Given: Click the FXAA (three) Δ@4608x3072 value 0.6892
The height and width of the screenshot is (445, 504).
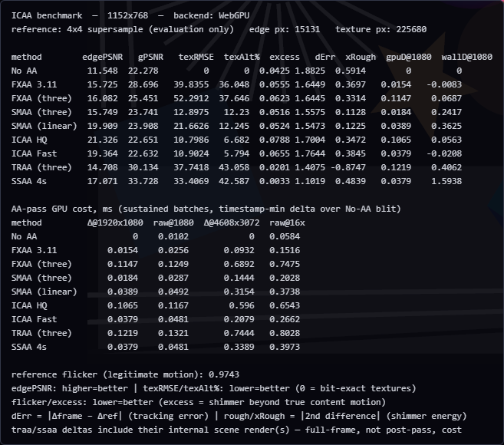Looking at the screenshot, I should point(239,264).
